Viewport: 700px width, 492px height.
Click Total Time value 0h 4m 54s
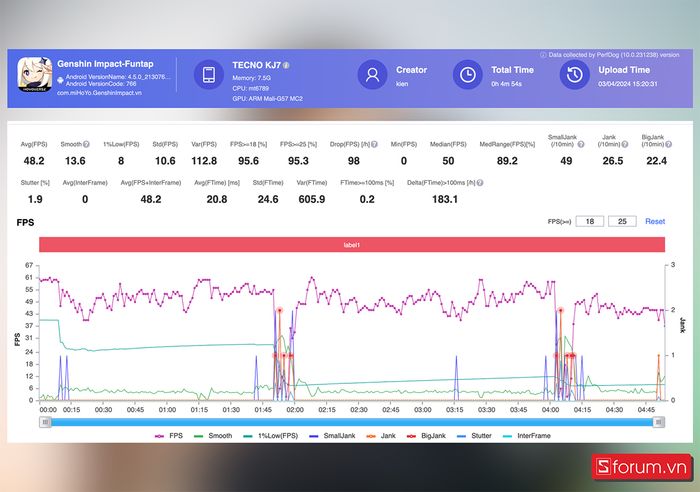(506, 84)
